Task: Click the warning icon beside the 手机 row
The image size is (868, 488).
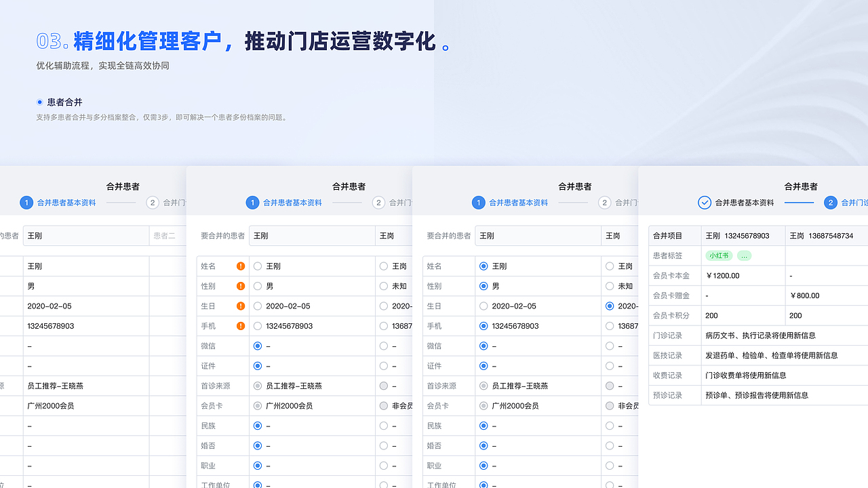Action: [x=242, y=325]
